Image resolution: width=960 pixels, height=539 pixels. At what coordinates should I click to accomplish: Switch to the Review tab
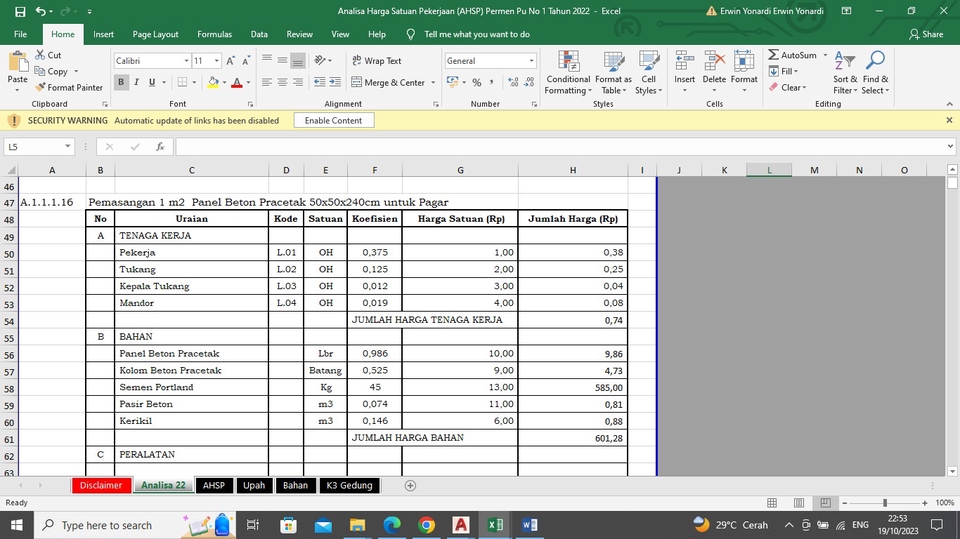click(299, 34)
